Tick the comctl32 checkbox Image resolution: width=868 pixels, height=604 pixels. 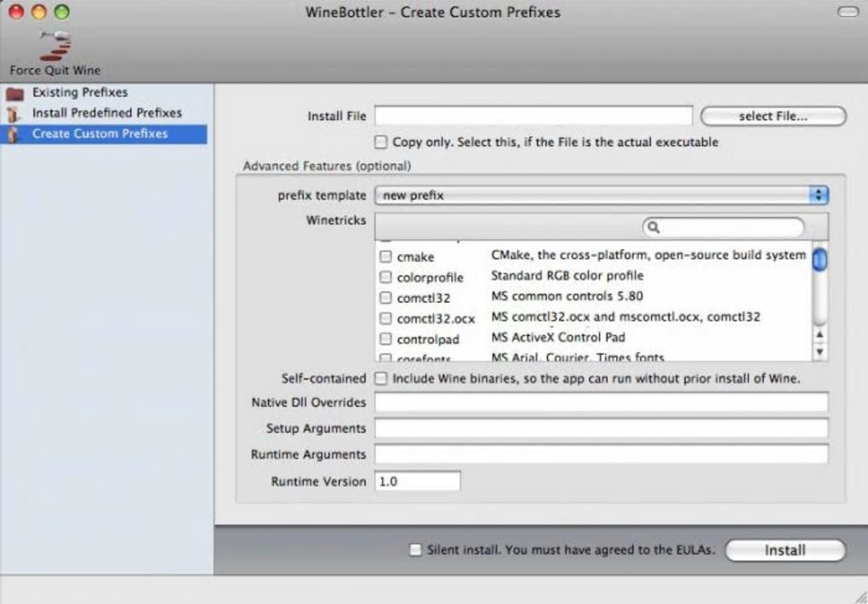(385, 297)
